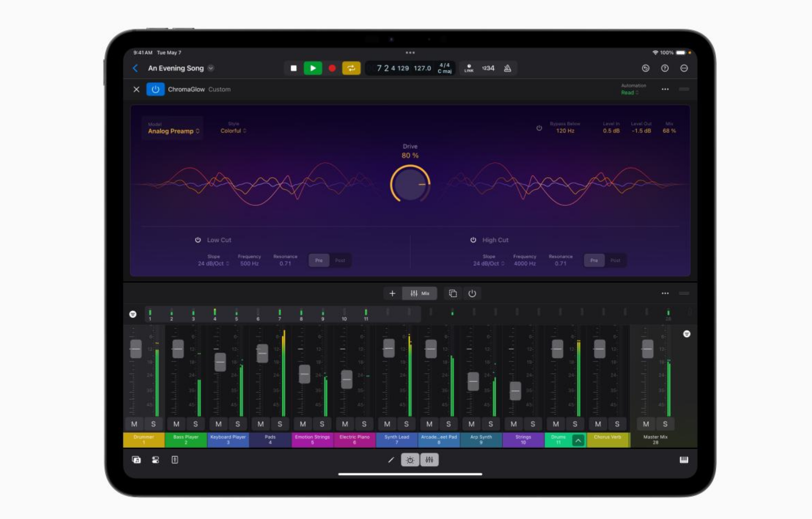Select the Pads channel strip label
This screenshot has width=812, height=519.
[x=270, y=440]
